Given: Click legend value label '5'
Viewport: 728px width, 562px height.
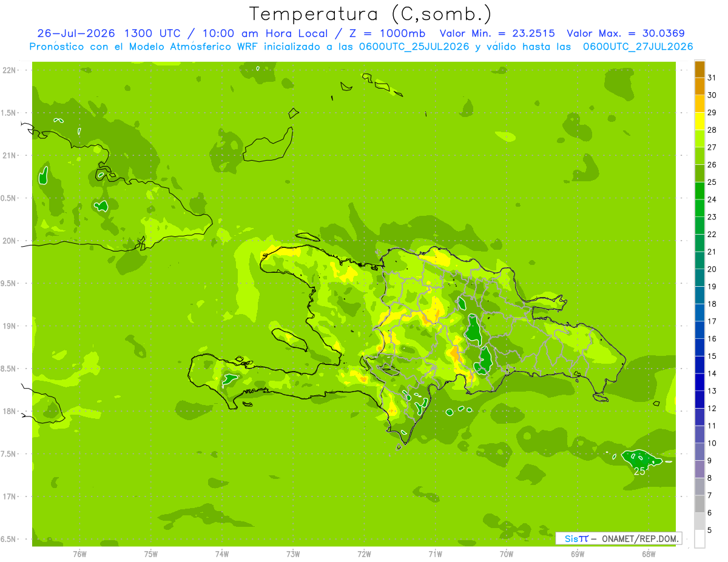Looking at the screenshot, I should pos(710,530).
